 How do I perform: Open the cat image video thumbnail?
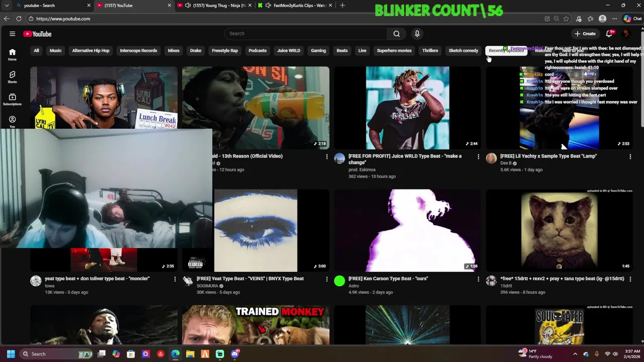559,231
